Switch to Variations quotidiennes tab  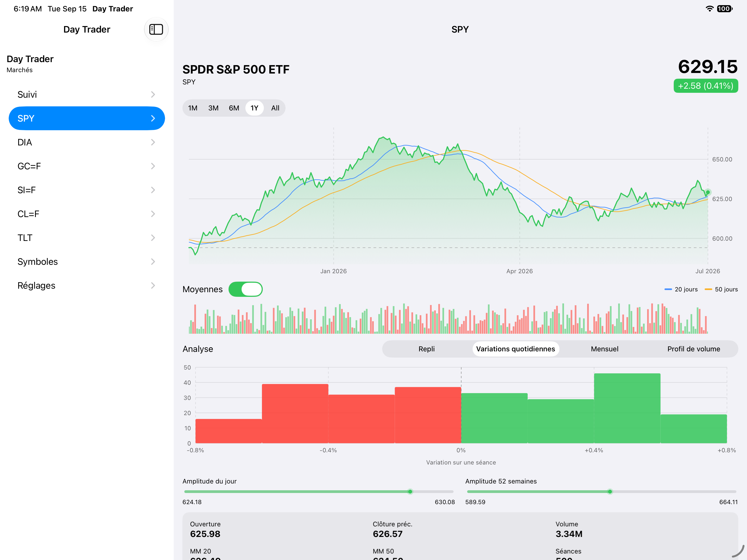pyautogui.click(x=515, y=349)
